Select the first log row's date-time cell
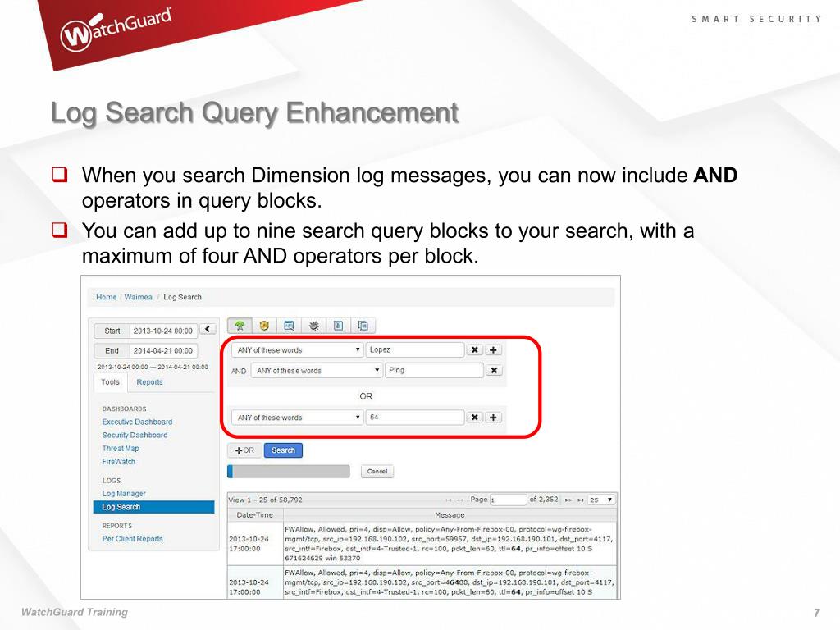This screenshot has height=630, width=840. coord(255,544)
